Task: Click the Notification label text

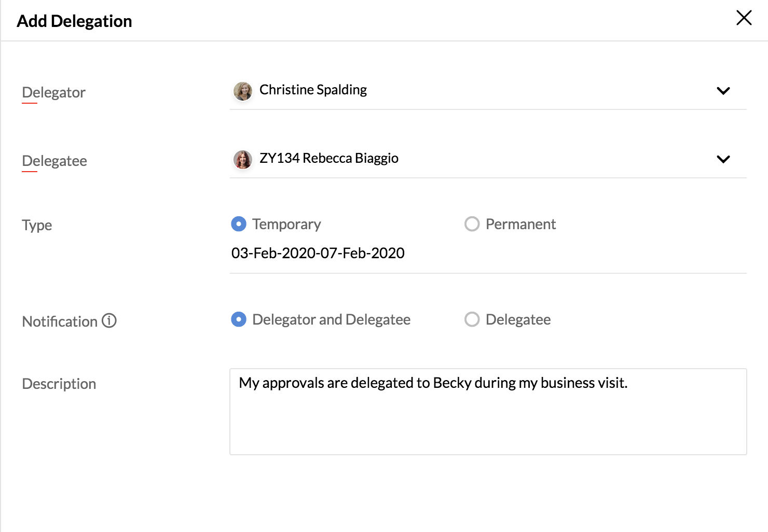Action: click(x=60, y=321)
